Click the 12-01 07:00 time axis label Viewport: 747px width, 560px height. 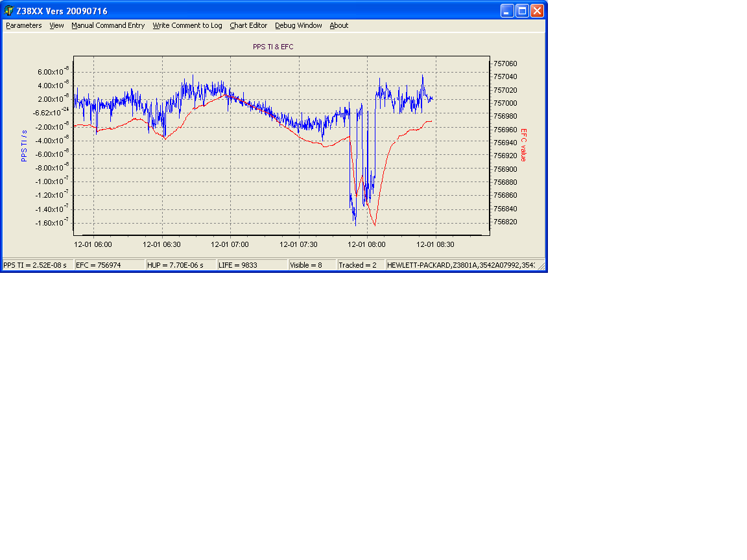coord(230,244)
